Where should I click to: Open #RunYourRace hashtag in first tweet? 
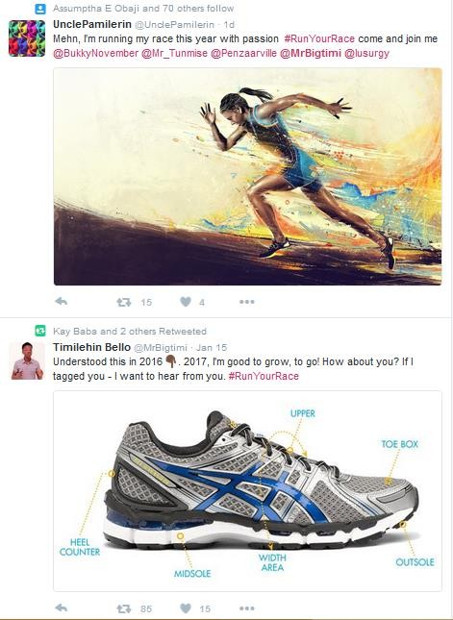(319, 39)
